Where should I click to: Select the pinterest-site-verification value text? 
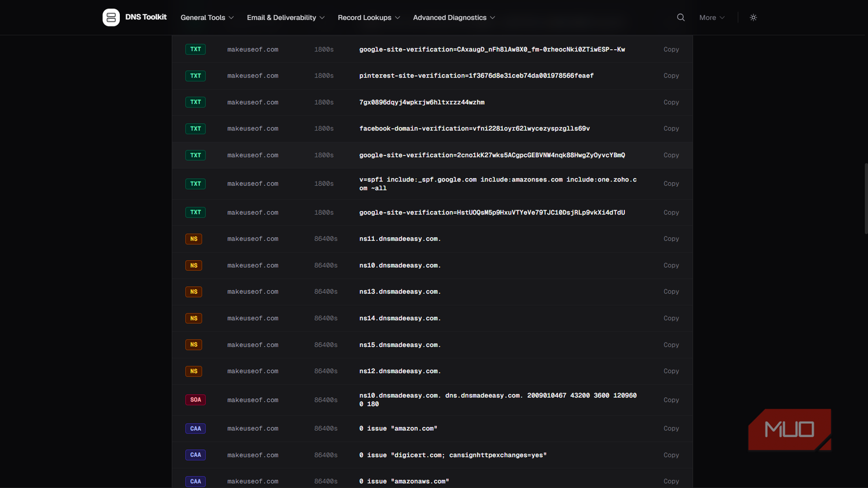[476, 76]
